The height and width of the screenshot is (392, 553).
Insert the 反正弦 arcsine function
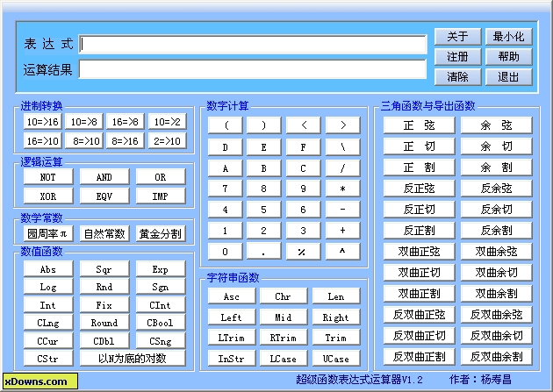419,189
